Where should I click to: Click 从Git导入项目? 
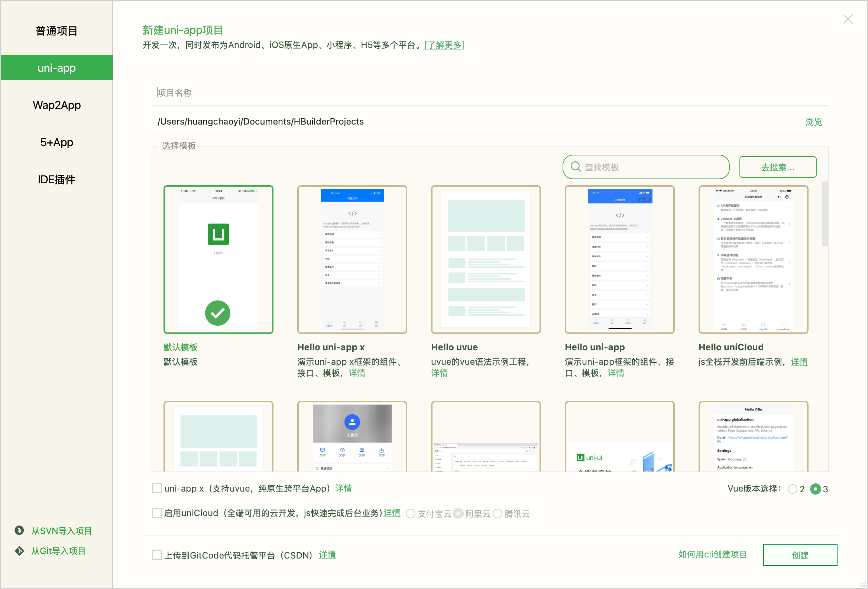point(58,551)
